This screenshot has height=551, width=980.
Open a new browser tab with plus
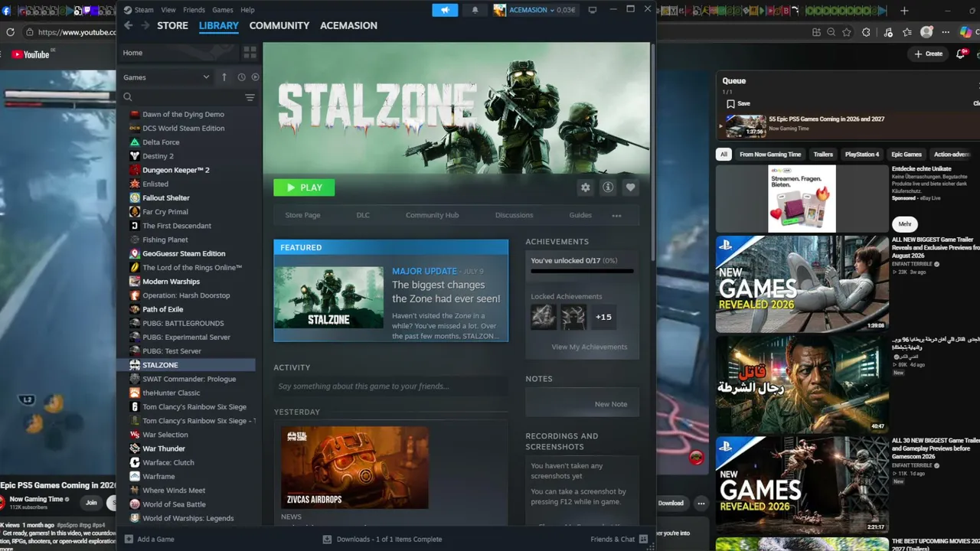tap(904, 11)
